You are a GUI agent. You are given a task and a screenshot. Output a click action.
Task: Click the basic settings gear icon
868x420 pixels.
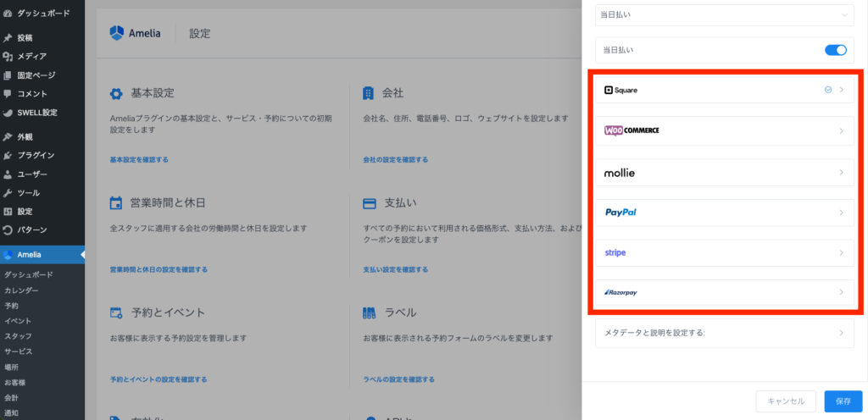click(x=116, y=92)
